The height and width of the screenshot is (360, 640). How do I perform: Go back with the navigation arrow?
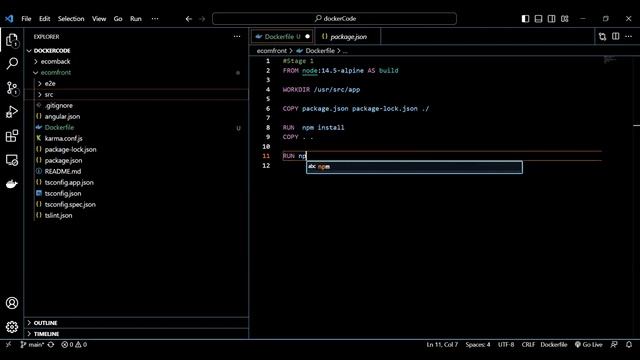click(189, 19)
